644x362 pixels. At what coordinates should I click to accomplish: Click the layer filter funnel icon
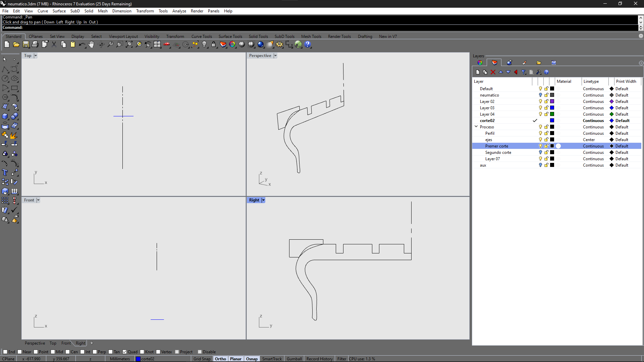tap(524, 72)
